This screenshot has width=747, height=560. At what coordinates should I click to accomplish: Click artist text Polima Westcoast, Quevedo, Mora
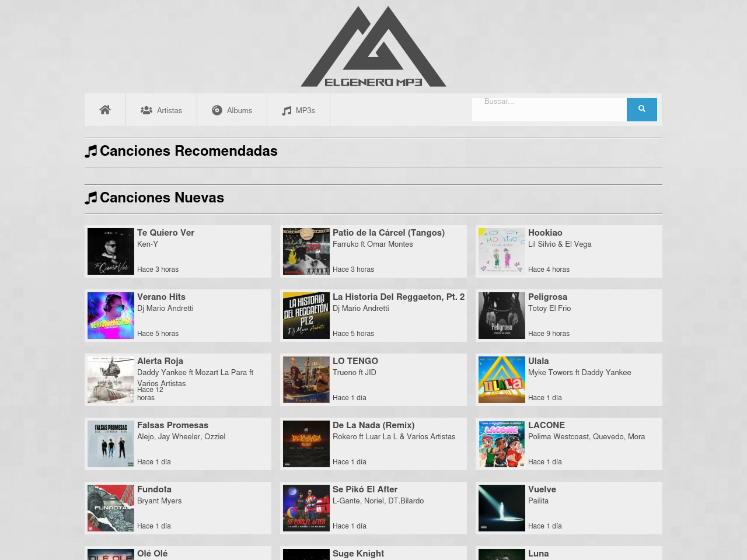coord(587,437)
